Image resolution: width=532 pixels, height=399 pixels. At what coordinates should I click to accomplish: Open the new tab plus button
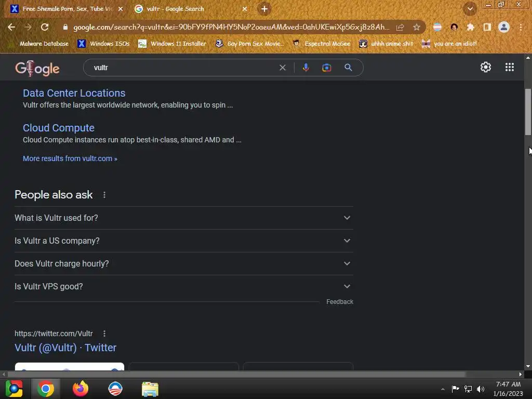264,9
